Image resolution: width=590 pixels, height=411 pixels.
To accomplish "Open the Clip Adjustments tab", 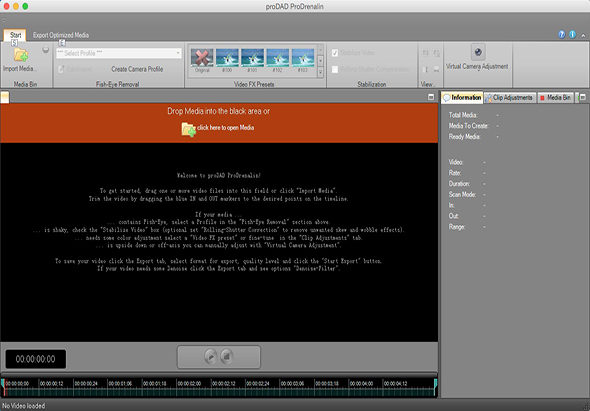I will [509, 97].
